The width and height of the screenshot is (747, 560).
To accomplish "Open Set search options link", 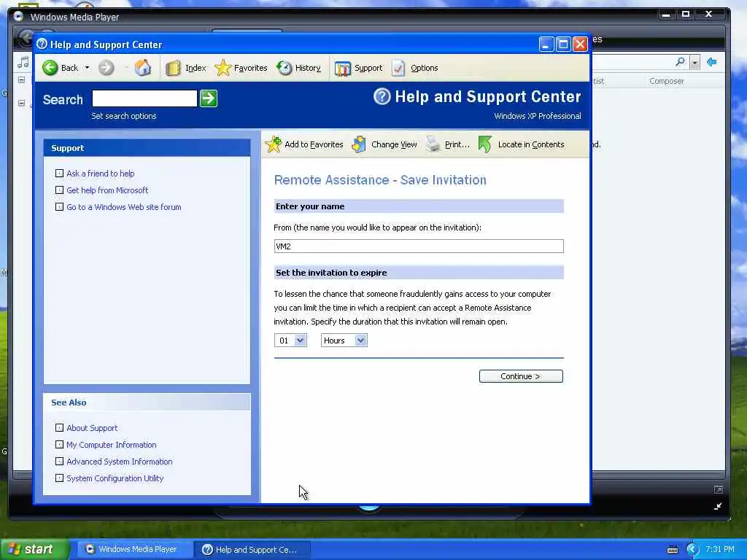I will pyautogui.click(x=124, y=116).
